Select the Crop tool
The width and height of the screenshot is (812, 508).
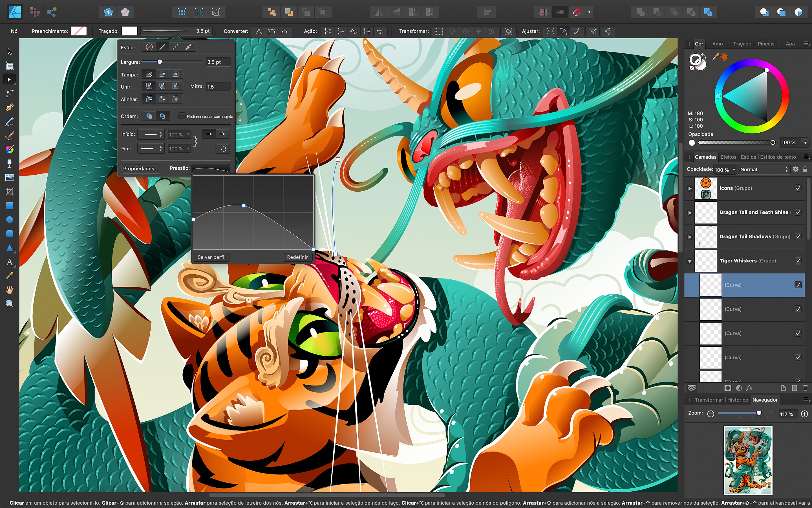[x=10, y=192]
